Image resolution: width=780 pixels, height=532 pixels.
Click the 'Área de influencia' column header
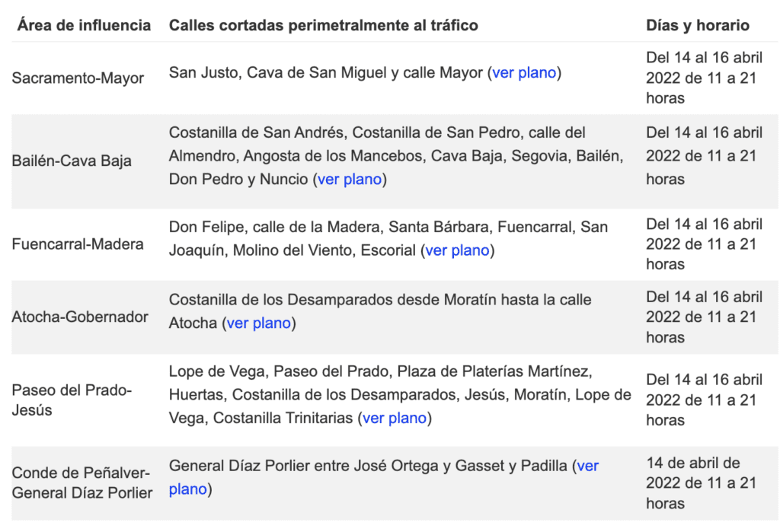pos(84,25)
